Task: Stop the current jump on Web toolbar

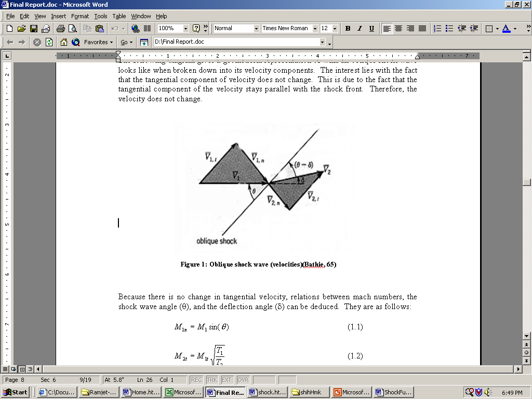Action: [37, 42]
